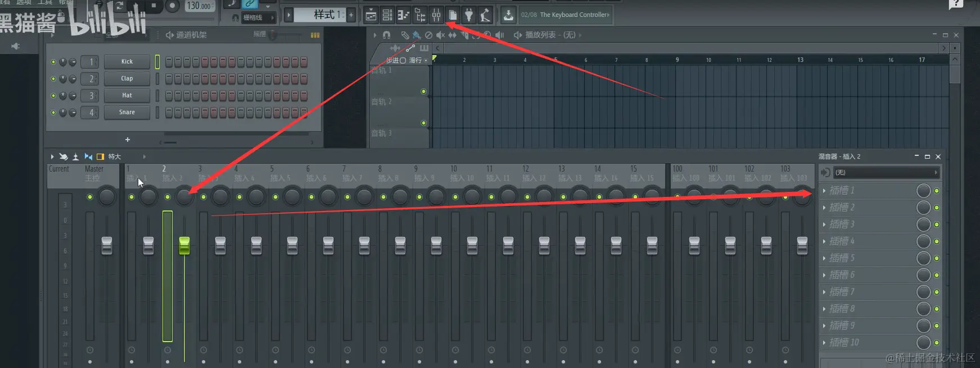Click the stop button in transport

pos(153,6)
